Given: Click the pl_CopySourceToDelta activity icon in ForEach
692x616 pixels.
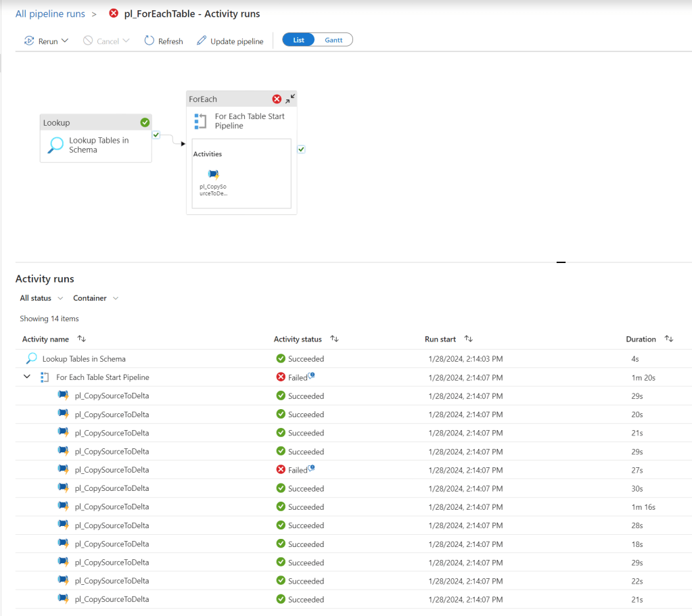Looking at the screenshot, I should [213, 174].
